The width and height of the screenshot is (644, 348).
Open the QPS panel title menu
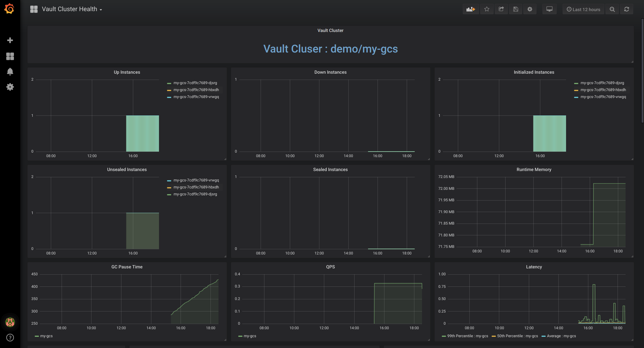click(330, 267)
